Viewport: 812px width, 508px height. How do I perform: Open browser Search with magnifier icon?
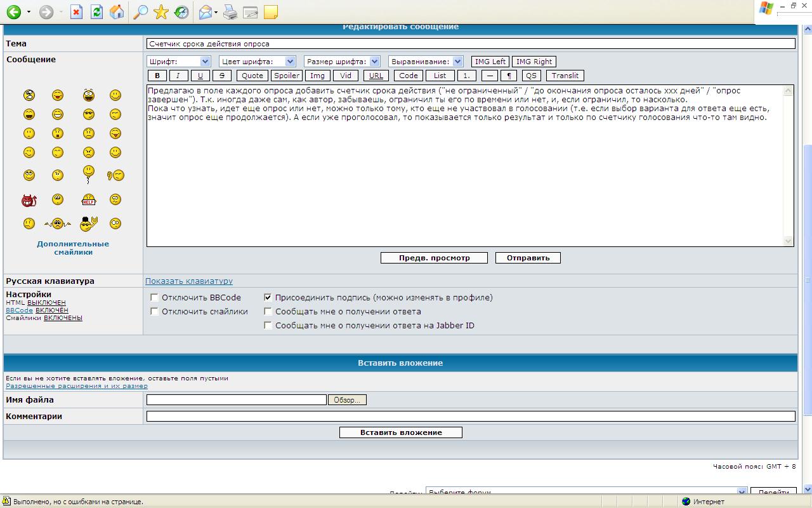[x=140, y=12]
